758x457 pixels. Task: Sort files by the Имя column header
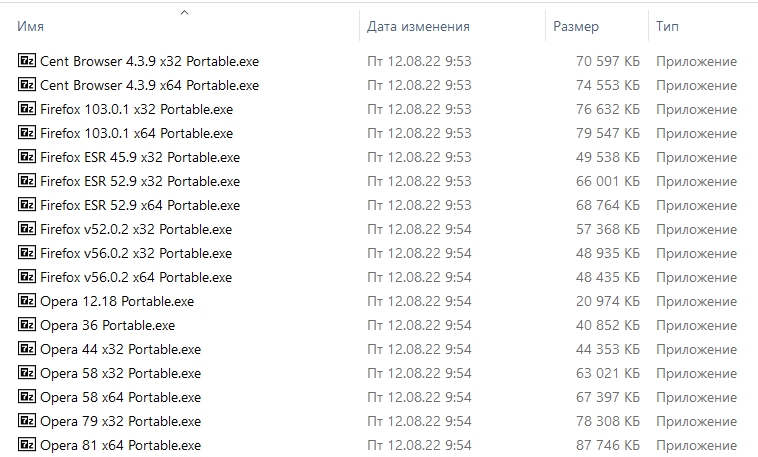click(30, 26)
